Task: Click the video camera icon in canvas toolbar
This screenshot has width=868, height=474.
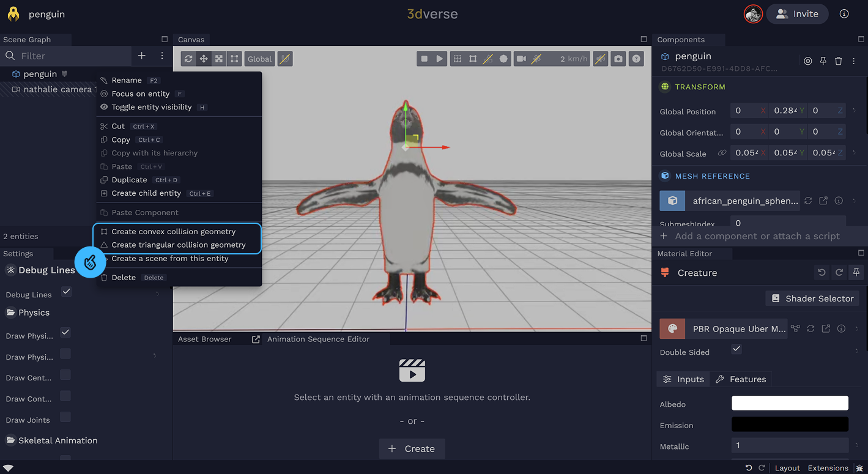Action: coord(521,59)
